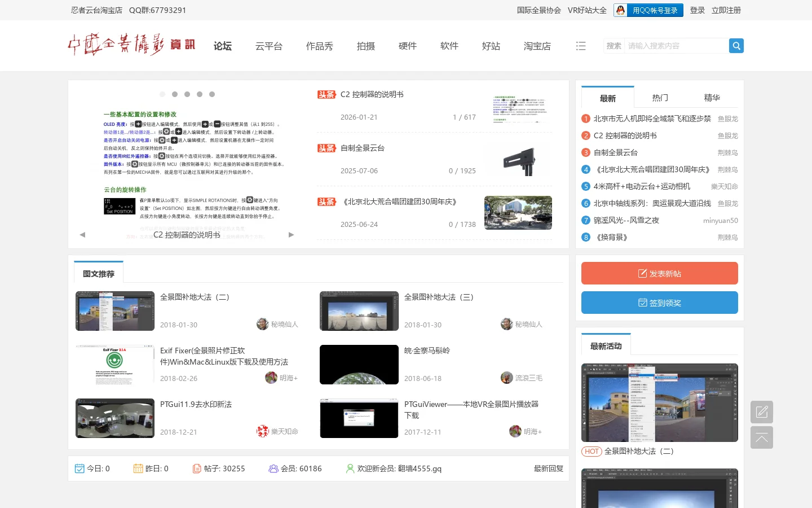The width and height of the screenshot is (812, 508).
Task: Select the first carousel dot
Action: point(162,94)
